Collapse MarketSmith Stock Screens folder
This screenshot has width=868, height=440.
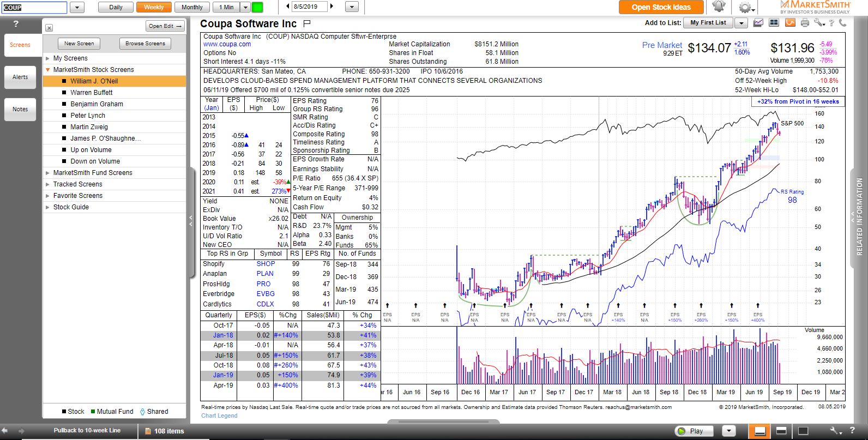pyautogui.click(x=48, y=70)
